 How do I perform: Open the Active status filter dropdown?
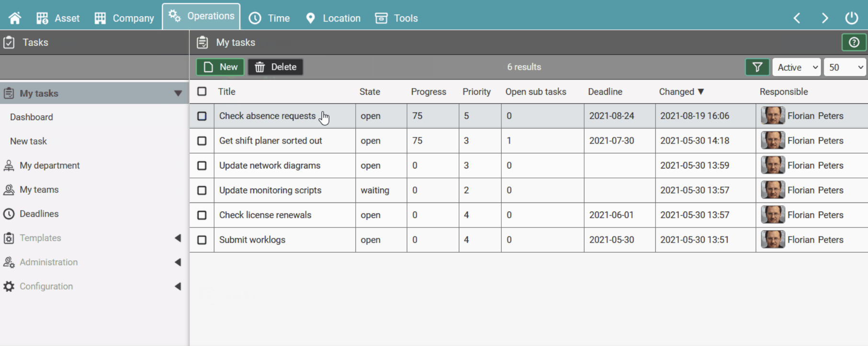[797, 67]
